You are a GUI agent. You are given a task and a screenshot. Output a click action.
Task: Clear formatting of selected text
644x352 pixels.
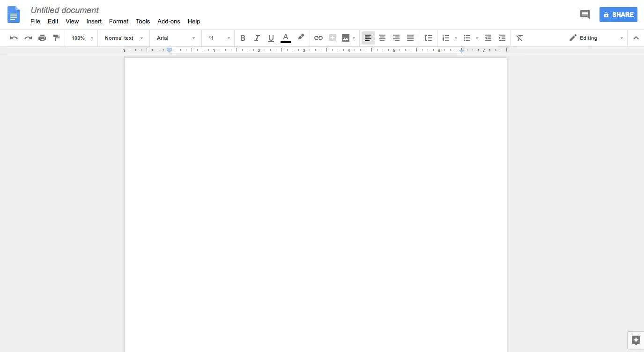[x=519, y=38]
